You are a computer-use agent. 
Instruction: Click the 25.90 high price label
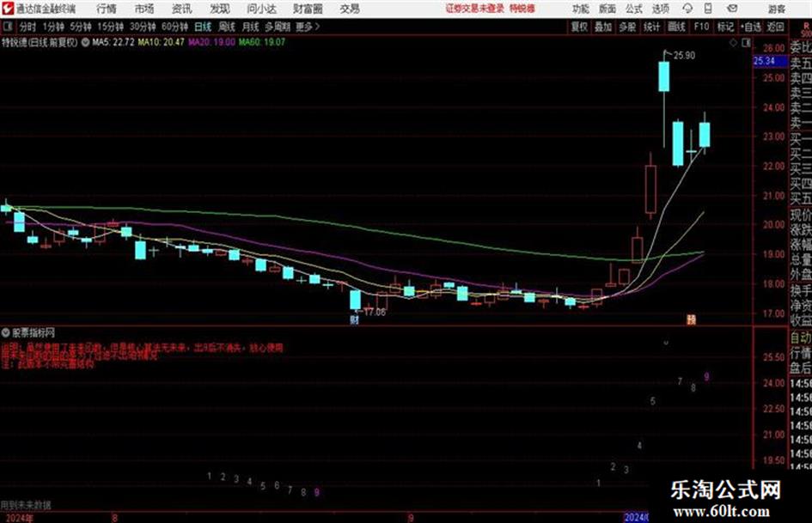coord(684,56)
